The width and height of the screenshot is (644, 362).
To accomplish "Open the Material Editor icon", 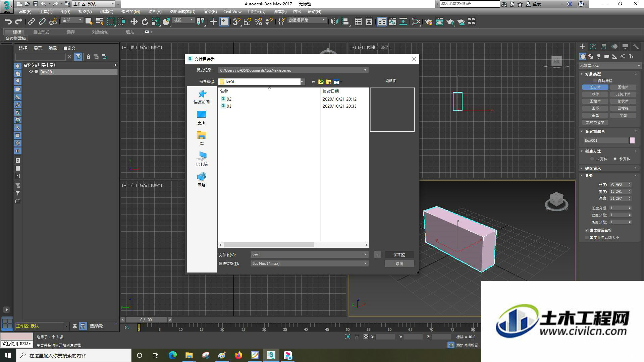I will pos(416,22).
